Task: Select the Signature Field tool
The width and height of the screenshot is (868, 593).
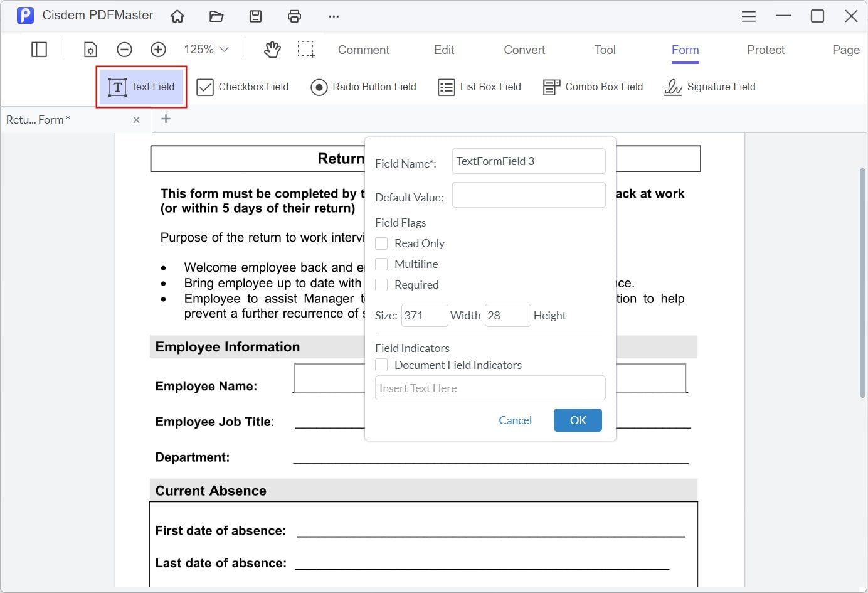Action: click(710, 87)
